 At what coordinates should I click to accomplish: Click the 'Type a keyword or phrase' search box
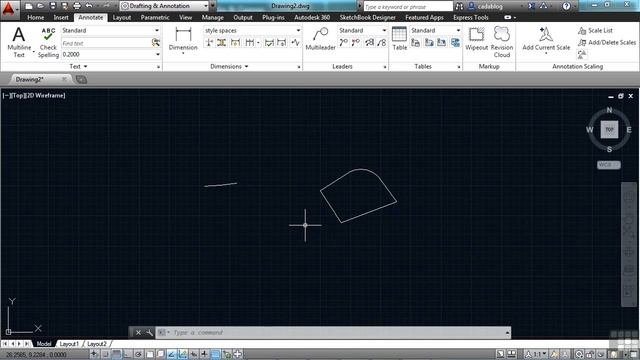point(408,7)
